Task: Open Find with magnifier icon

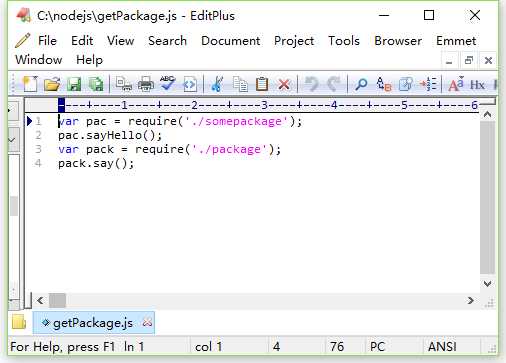Action: click(x=361, y=84)
